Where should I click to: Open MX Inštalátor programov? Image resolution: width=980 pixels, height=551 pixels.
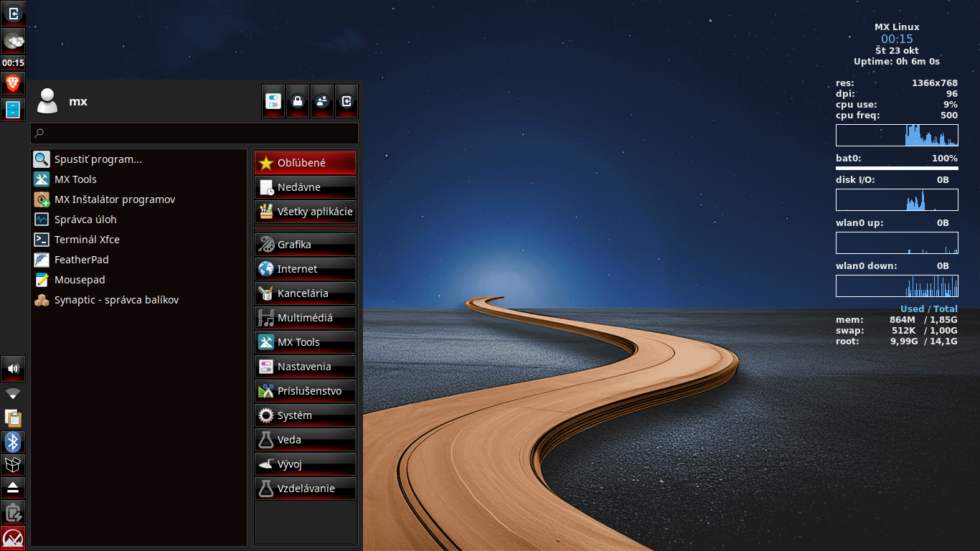click(139, 199)
